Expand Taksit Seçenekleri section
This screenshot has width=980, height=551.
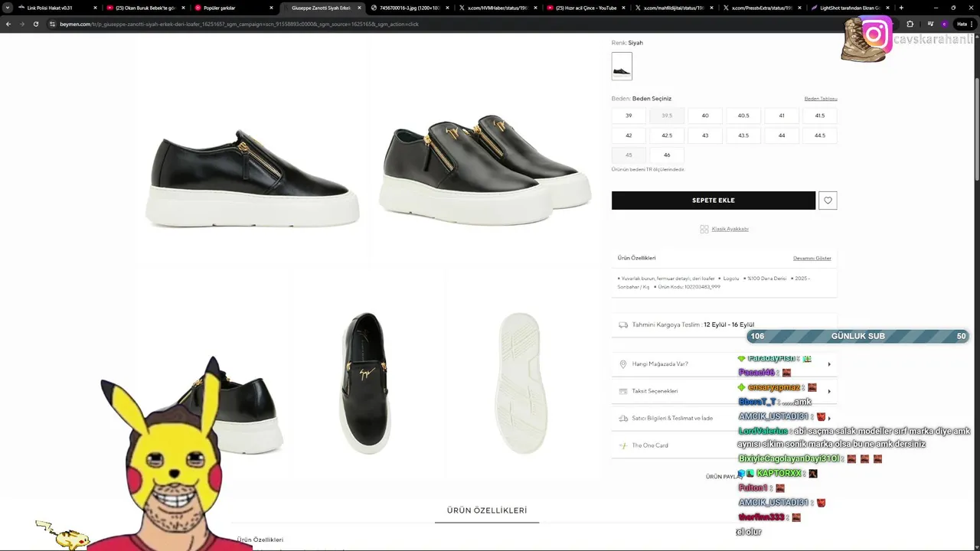pyautogui.click(x=724, y=391)
